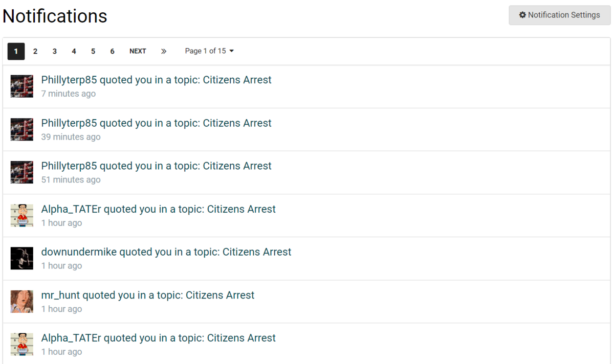Open downundermike's Citizens Arrest quote notification
614x364 pixels.
166,252
